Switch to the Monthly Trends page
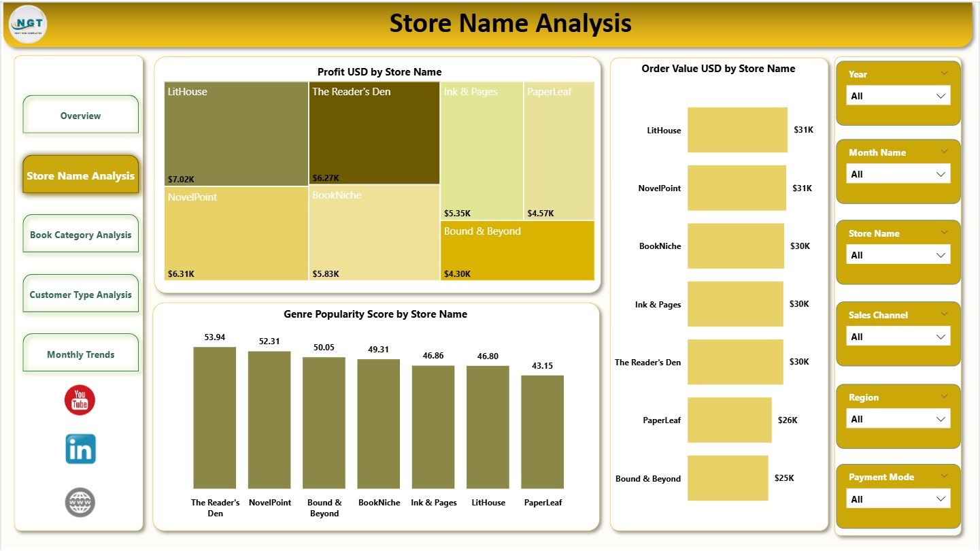 (x=80, y=353)
